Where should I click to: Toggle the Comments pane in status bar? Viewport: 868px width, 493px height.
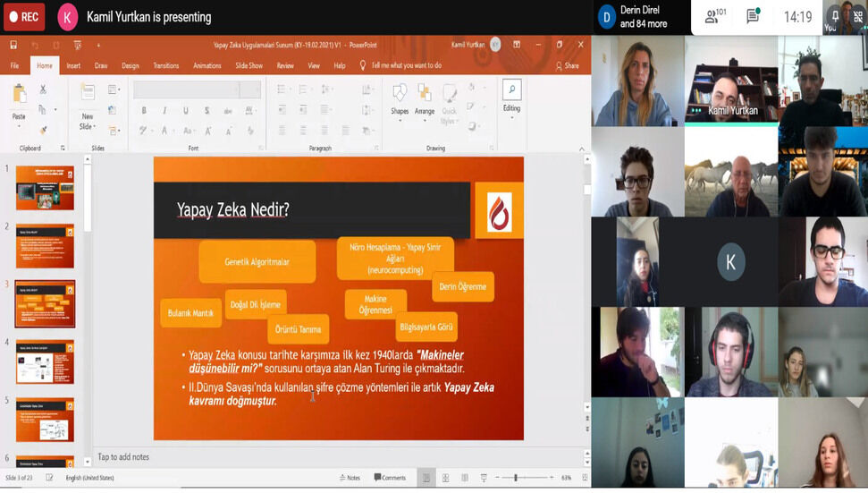point(390,478)
